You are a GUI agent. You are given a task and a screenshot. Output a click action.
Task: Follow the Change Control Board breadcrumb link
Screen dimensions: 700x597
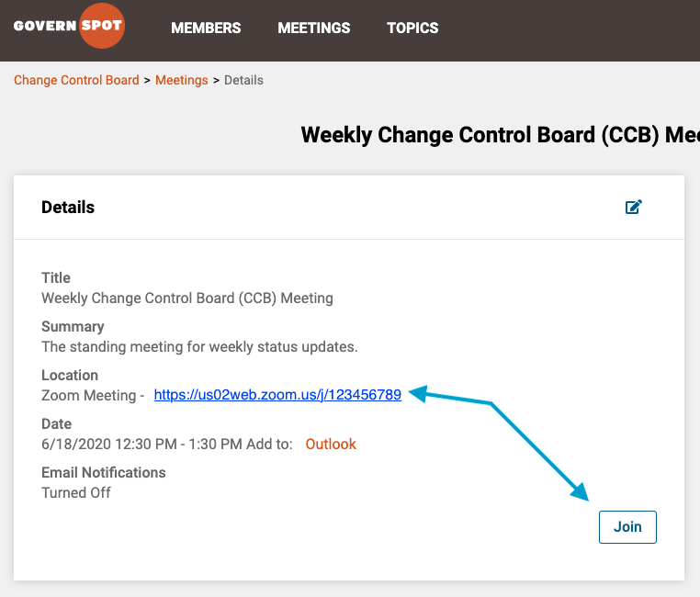(x=76, y=80)
